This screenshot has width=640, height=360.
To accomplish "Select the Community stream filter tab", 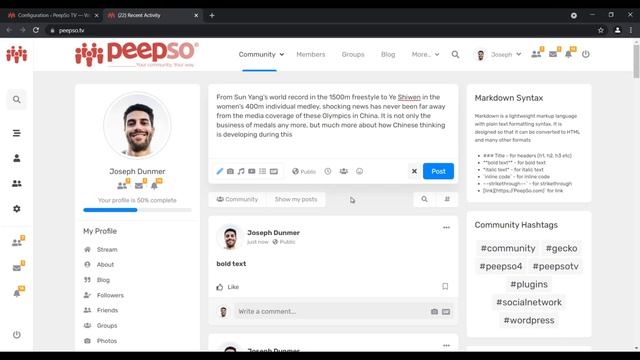I will tap(237, 199).
